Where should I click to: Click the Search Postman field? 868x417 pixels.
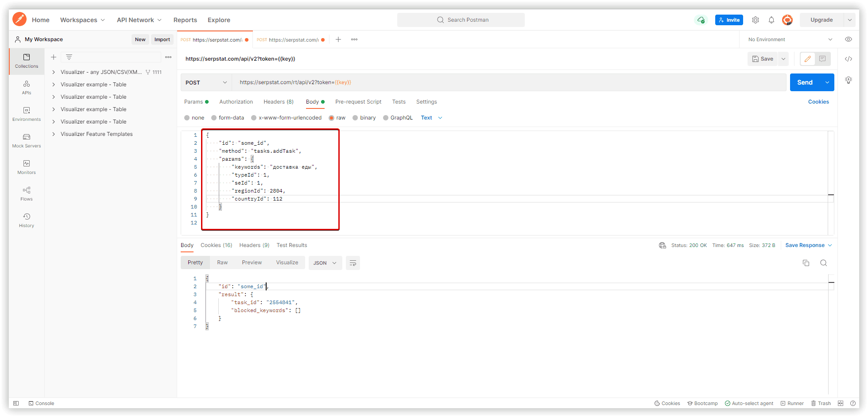461,20
